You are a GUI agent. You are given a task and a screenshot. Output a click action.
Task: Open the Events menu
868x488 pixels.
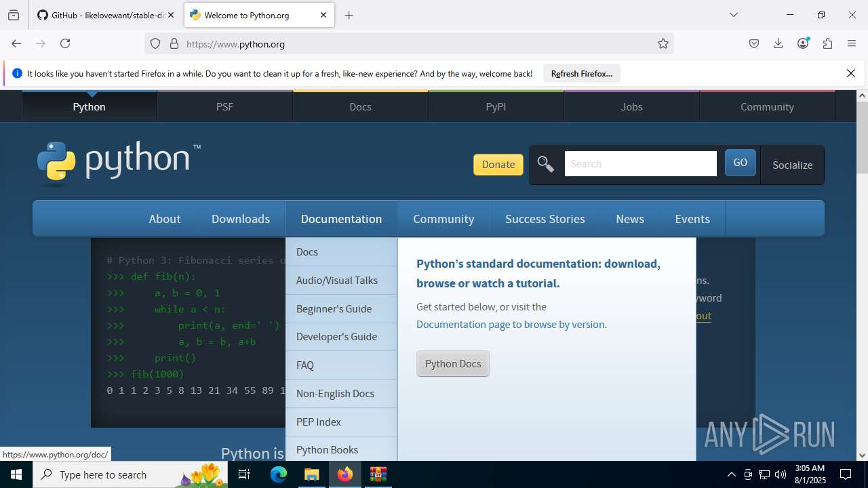tap(692, 219)
